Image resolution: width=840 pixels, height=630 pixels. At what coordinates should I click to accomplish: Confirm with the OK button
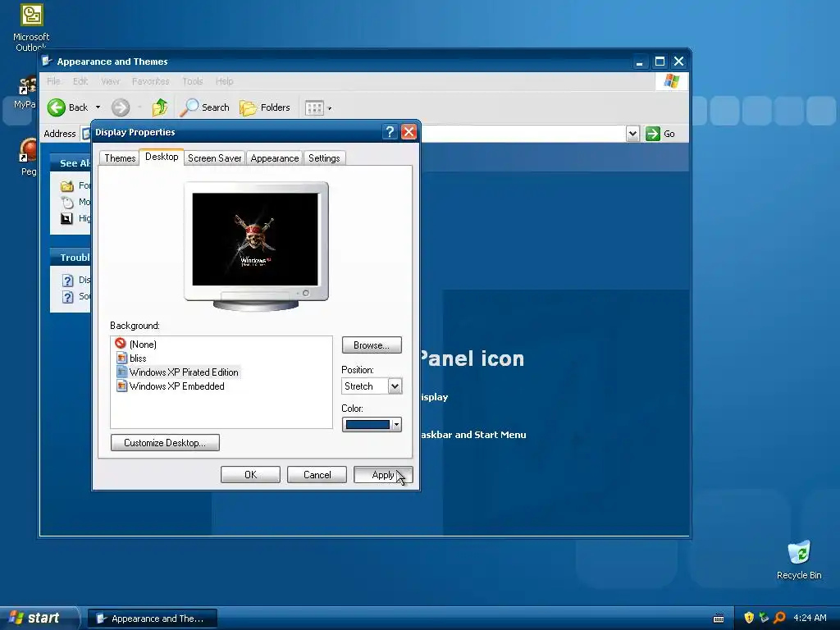(x=251, y=475)
